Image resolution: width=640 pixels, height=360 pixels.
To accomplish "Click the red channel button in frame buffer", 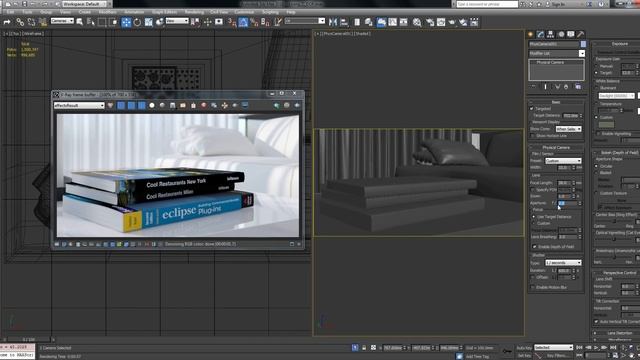I will pos(121,105).
